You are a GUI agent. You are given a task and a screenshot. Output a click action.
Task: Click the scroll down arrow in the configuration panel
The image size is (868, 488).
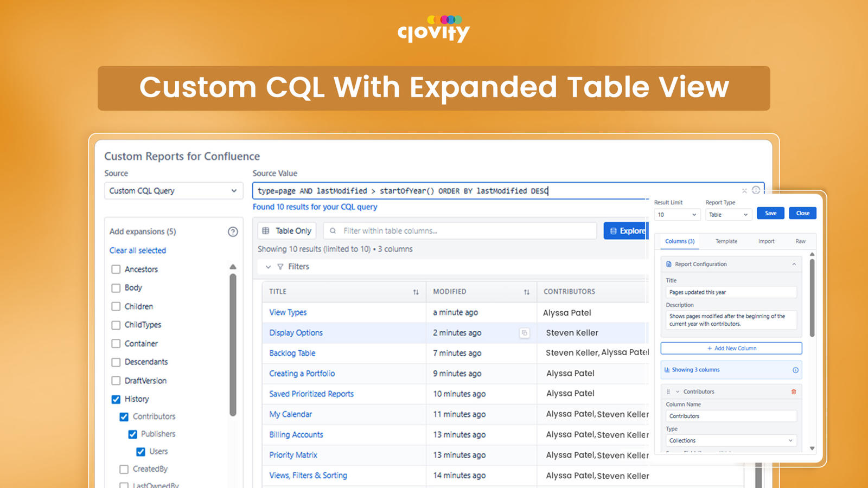pyautogui.click(x=812, y=448)
